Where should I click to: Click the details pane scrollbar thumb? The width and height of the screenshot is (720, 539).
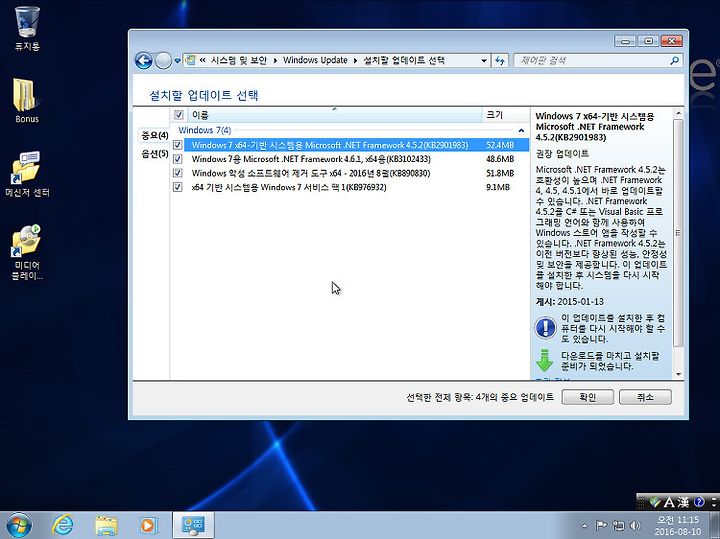point(679,233)
